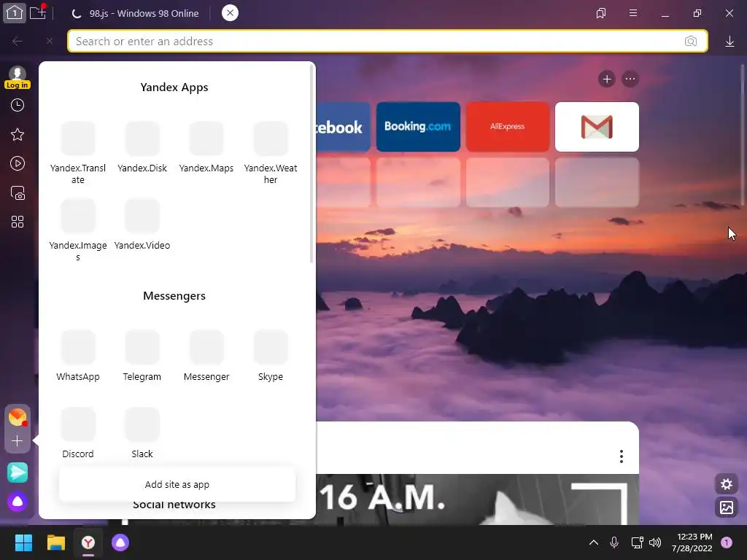This screenshot has height=560, width=747.
Task: Open the downloads arrow icon
Action: tap(729, 42)
